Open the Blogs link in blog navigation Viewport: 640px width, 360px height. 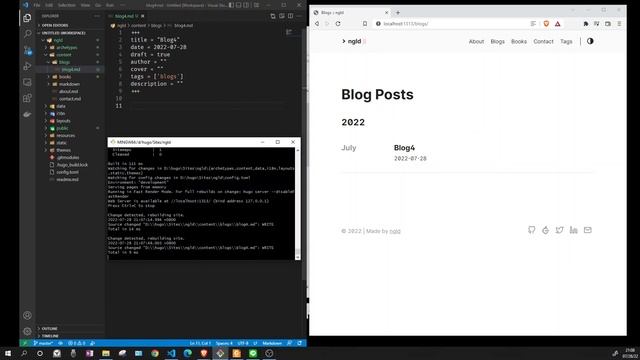(497, 41)
